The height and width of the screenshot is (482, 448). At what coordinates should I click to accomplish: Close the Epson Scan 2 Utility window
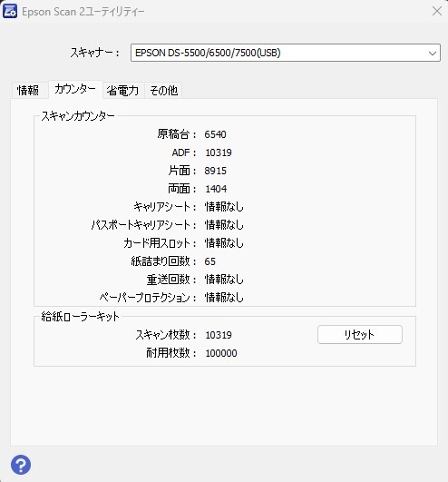[436, 12]
